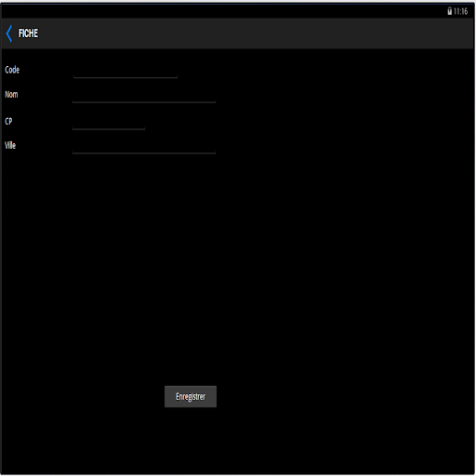Check the battery icon in status bar
The width and height of the screenshot is (476, 476).
pyautogui.click(x=450, y=11)
